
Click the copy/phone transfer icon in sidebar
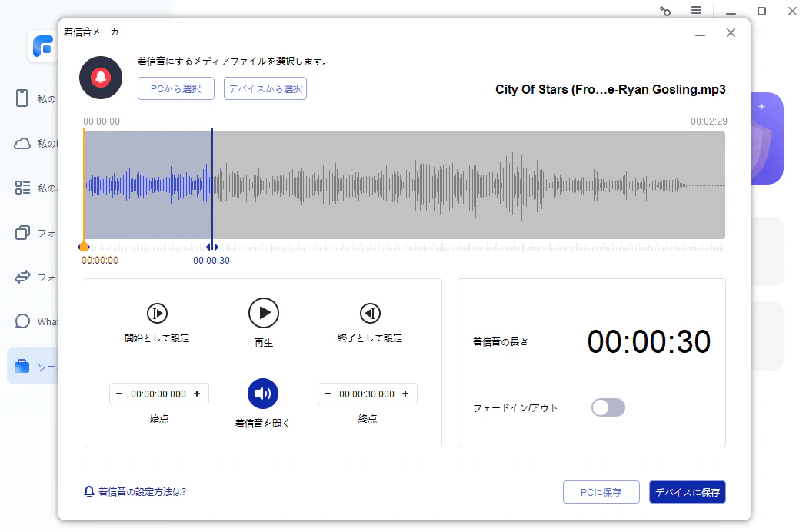click(x=22, y=233)
